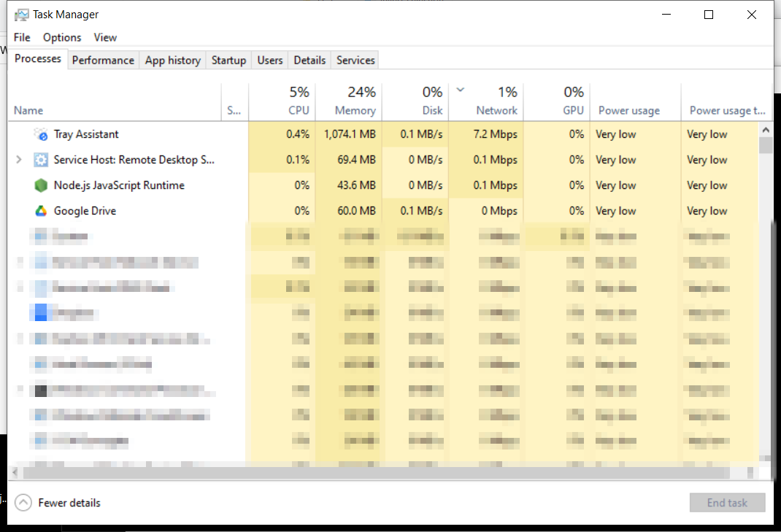Switch to the Users tab
The width and height of the screenshot is (781, 532).
coord(270,61)
